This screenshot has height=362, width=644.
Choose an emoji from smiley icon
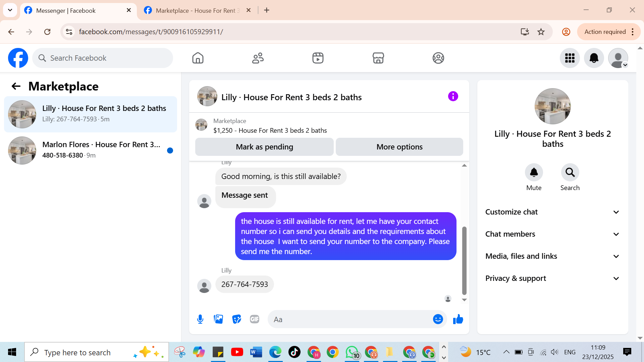point(438,319)
